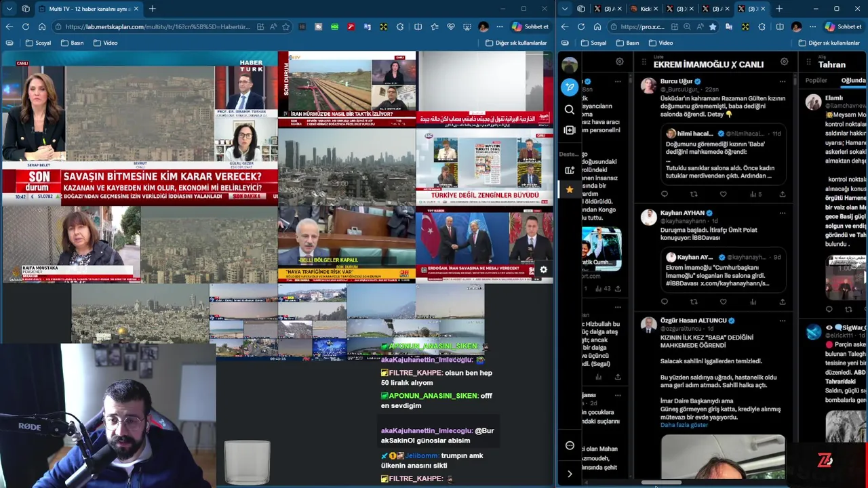This screenshot has width=868, height=488.
Task: Open browser menu ellipsis in X Pro window
Action: (813, 26)
